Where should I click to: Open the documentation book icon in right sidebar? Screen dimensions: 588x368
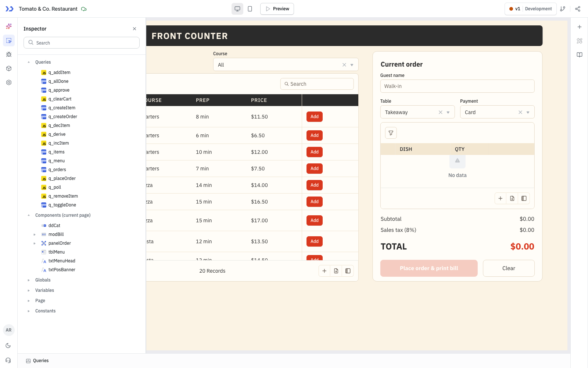point(580,55)
